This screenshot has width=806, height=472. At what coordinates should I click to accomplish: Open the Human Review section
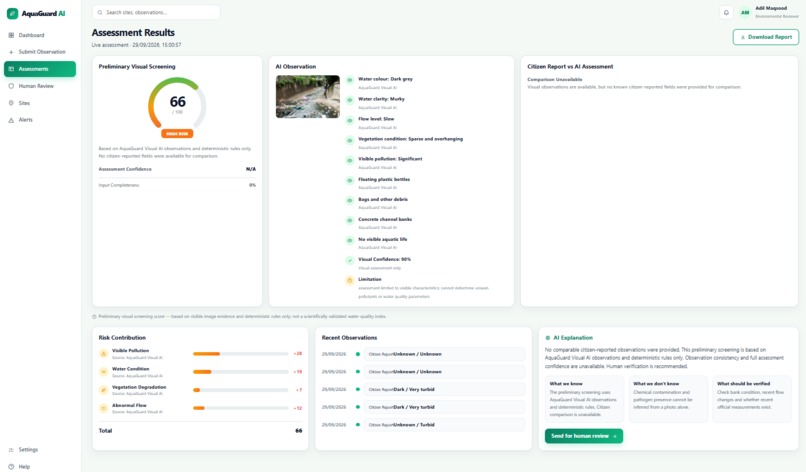(x=40, y=86)
